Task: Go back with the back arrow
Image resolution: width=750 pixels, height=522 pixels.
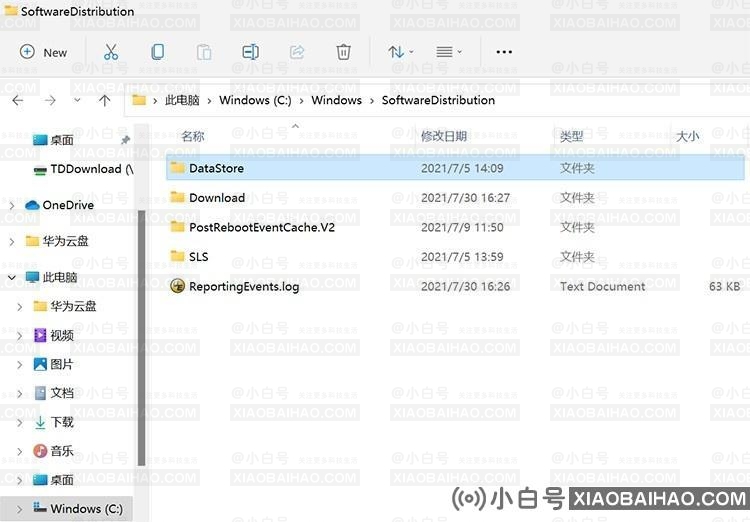Action: click(x=18, y=100)
